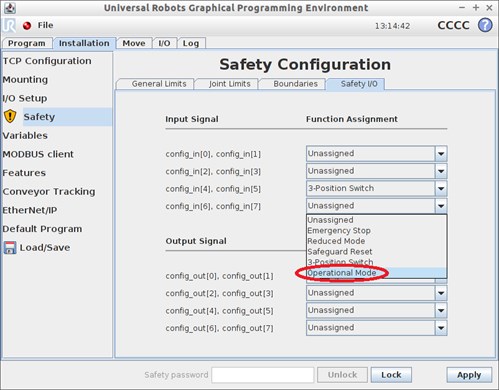Switch to the I/O tab
The width and height of the screenshot is (499, 390).
pos(164,43)
